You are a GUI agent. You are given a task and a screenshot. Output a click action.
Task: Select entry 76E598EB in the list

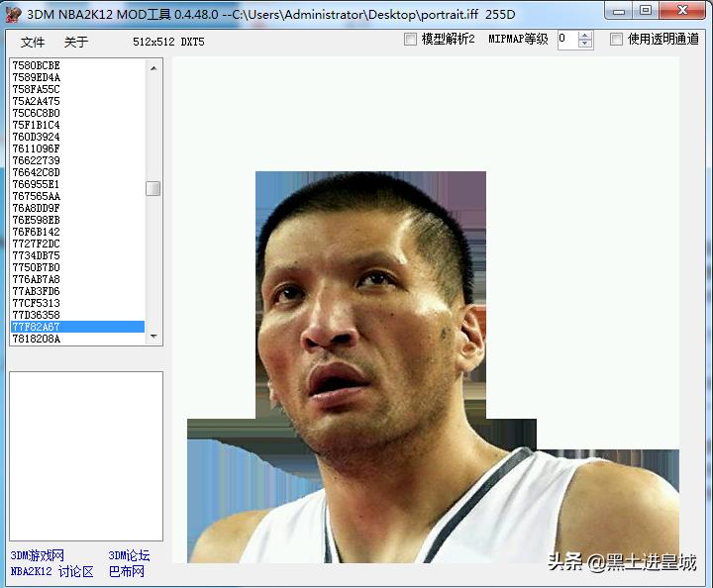point(77,220)
